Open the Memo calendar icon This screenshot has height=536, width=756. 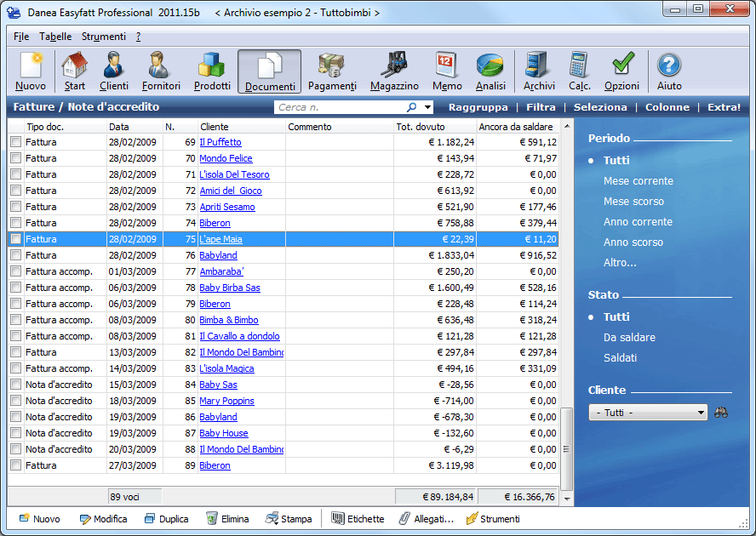click(447, 71)
